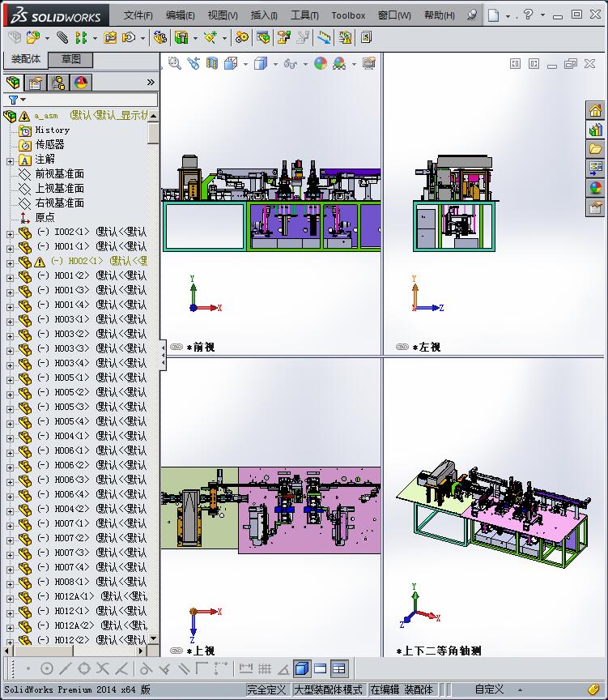The image size is (608, 700).
Task: Click the Reference Geometry icon
Action: (210, 37)
